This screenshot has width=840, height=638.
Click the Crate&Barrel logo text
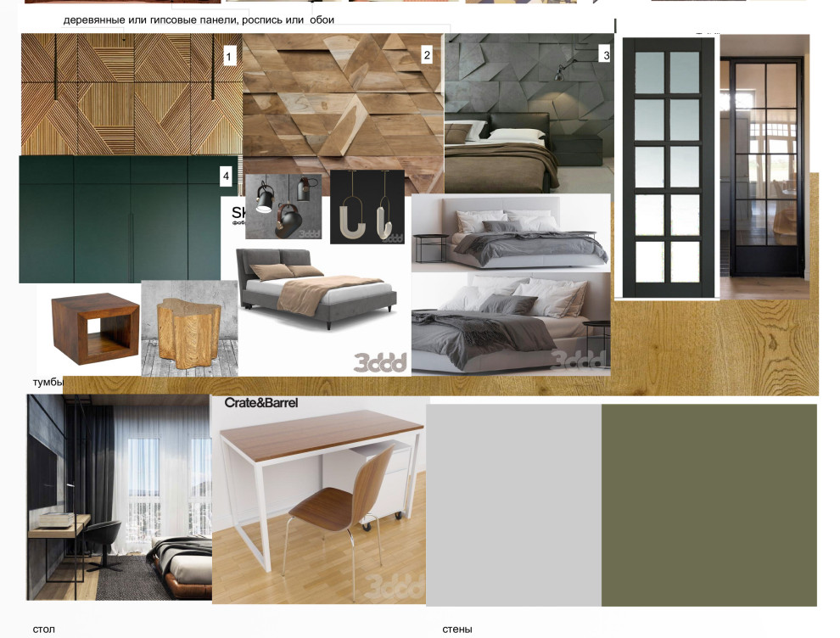pos(261,403)
